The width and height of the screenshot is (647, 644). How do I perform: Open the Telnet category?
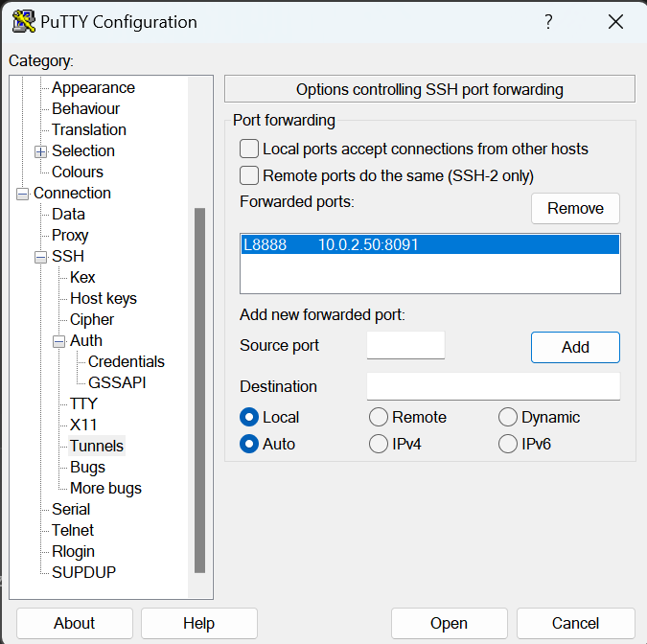click(73, 530)
